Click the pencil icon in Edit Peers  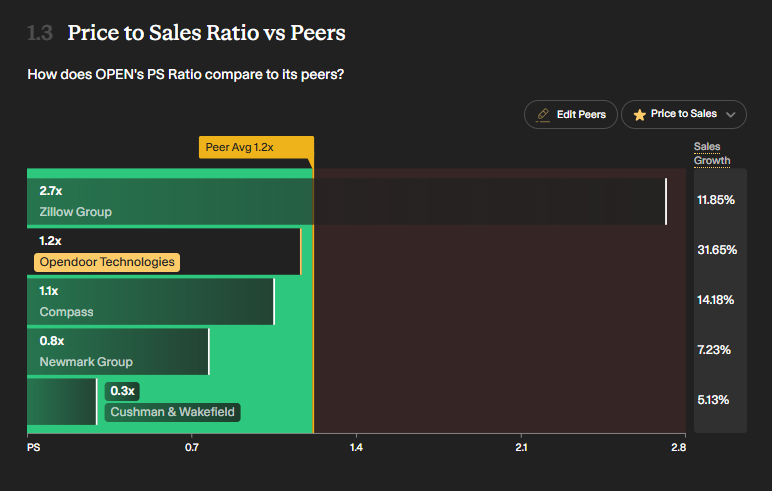pos(543,115)
